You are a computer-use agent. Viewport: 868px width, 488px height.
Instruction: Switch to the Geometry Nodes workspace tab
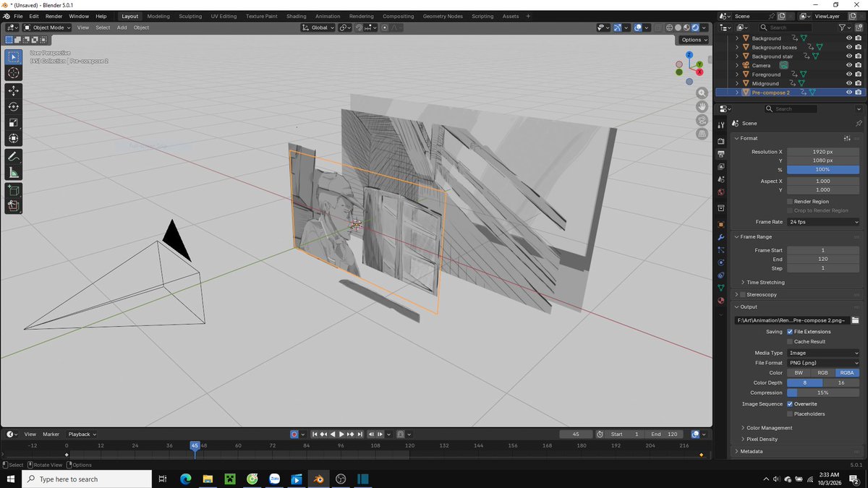pyautogui.click(x=443, y=16)
